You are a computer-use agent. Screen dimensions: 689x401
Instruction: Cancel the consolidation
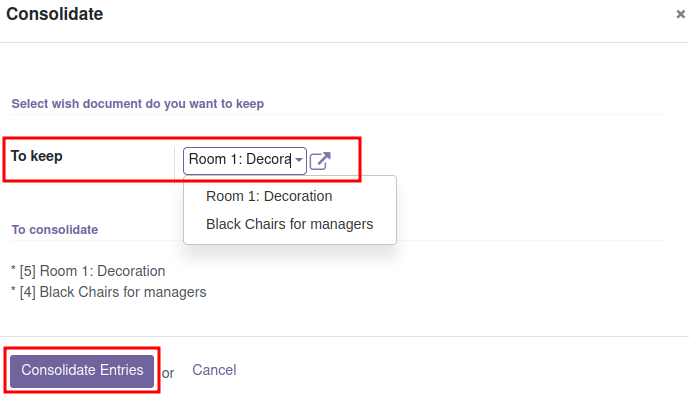pos(214,370)
